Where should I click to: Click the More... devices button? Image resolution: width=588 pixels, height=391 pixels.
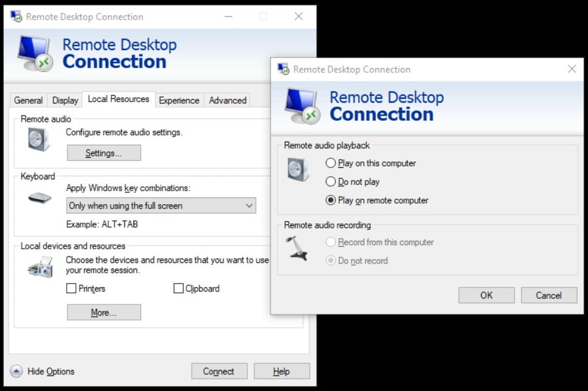click(104, 312)
